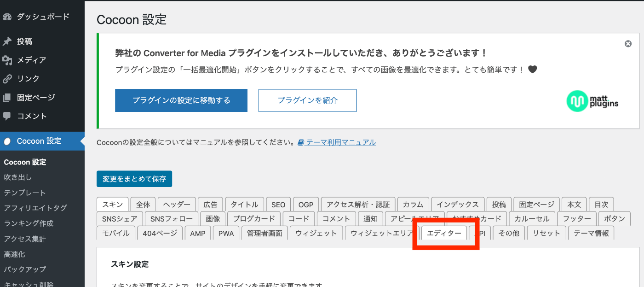The image size is (644, 287).
Task: Switch to ウィジェット tab
Action: (x=316, y=233)
